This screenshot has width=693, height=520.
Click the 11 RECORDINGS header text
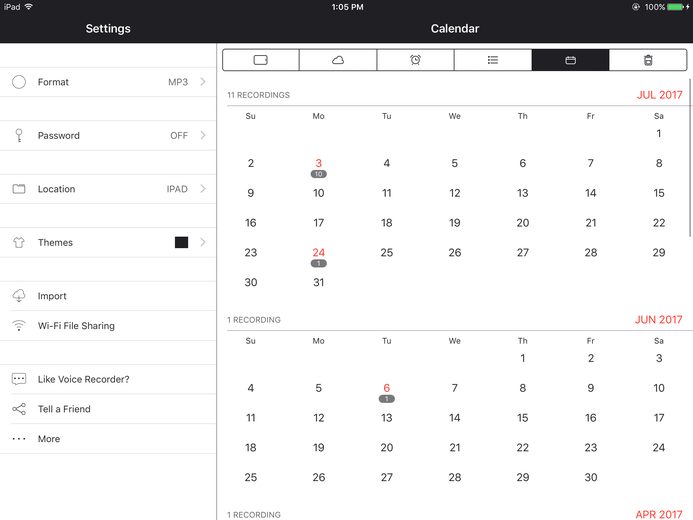point(259,95)
